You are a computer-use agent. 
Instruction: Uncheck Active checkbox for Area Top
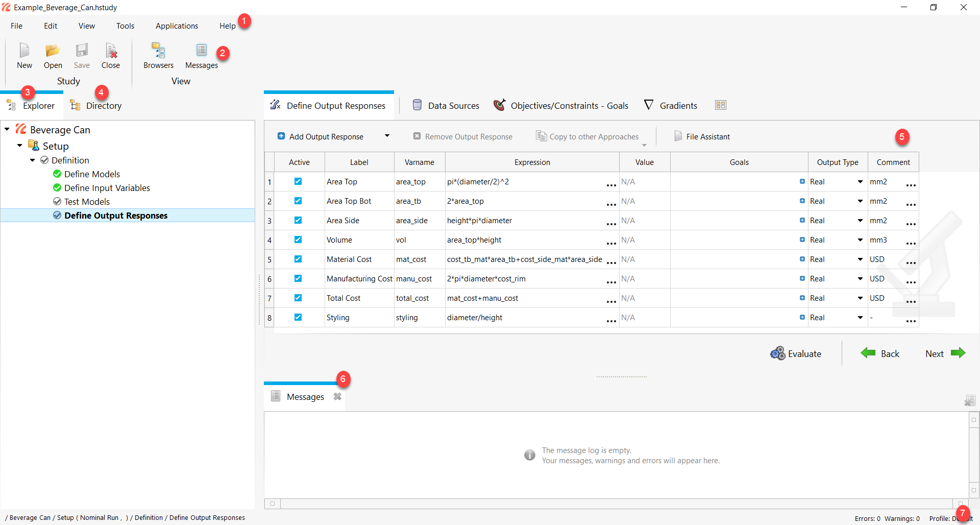click(x=298, y=181)
